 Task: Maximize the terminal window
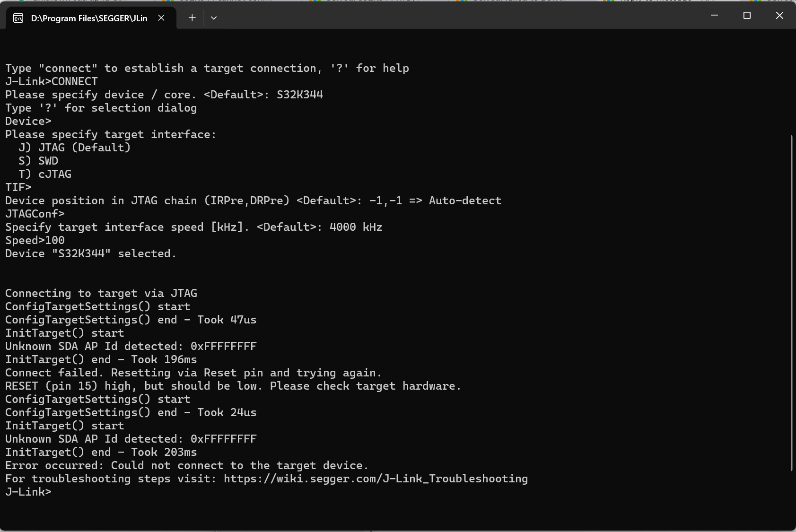[747, 15]
